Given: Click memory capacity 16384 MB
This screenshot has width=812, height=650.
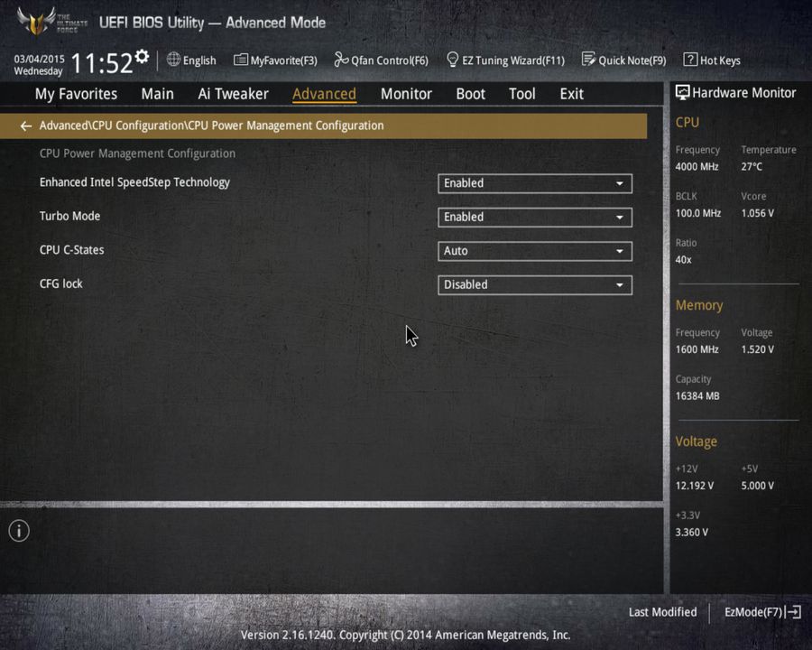Looking at the screenshot, I should point(697,396).
